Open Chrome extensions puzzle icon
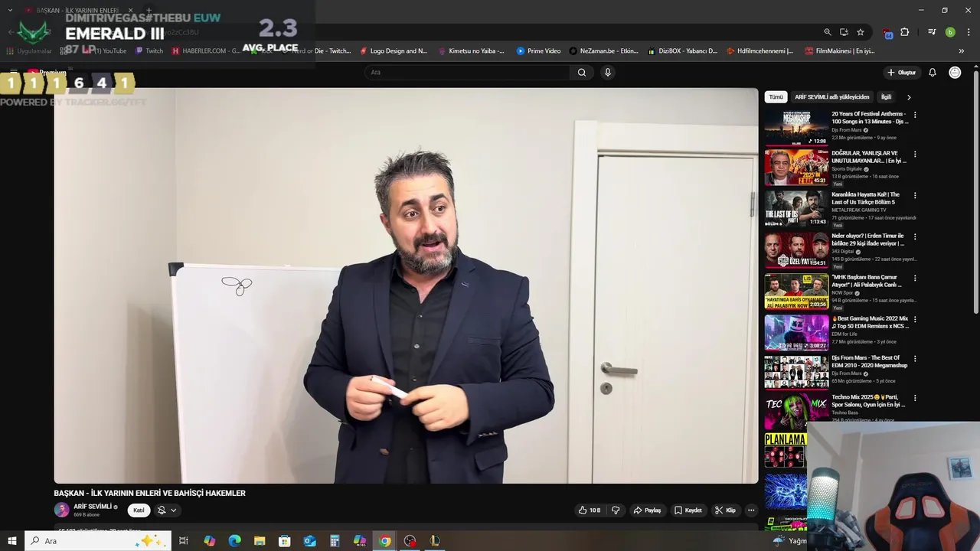This screenshot has height=551, width=980. (x=905, y=32)
